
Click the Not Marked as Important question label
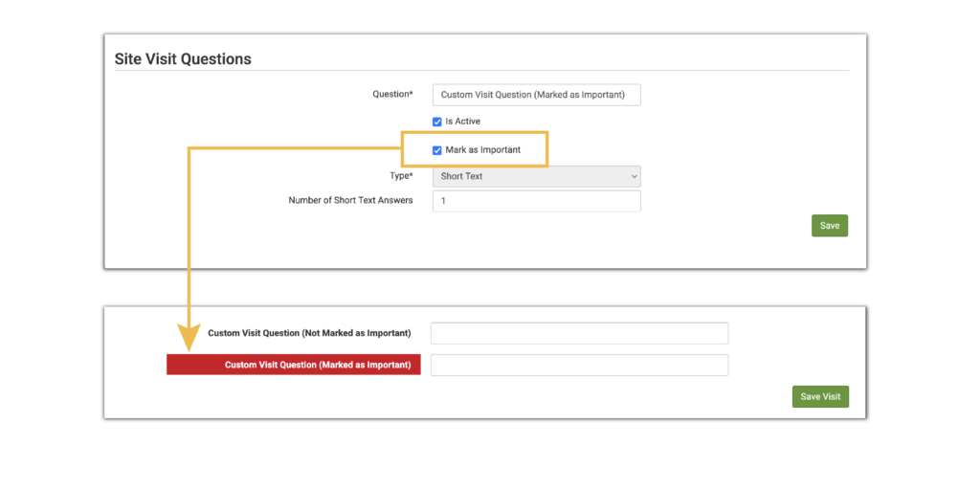tap(309, 333)
